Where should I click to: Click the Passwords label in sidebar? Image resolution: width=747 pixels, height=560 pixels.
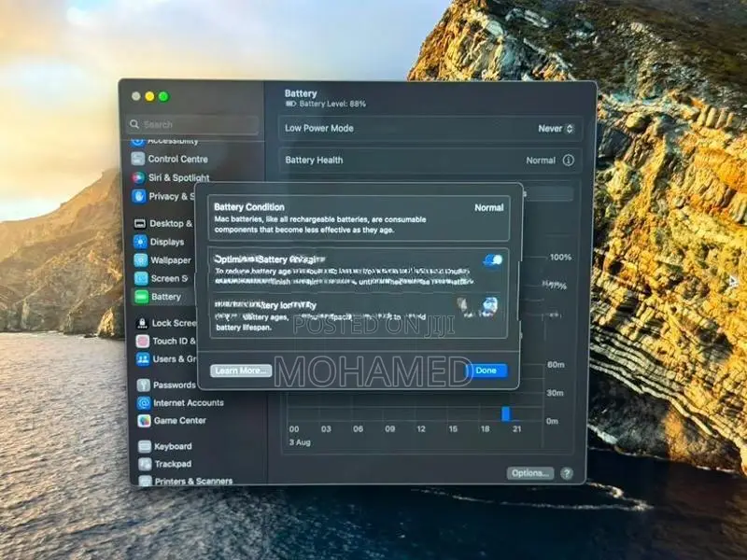[175, 385]
